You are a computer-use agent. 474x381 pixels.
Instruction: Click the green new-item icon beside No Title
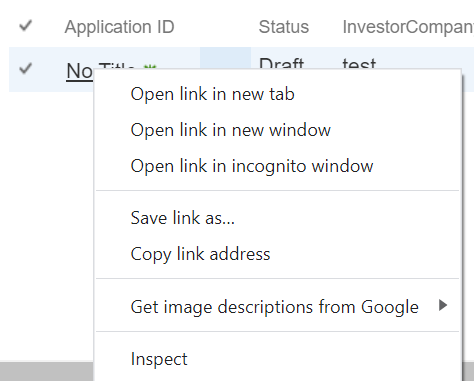click(x=149, y=67)
